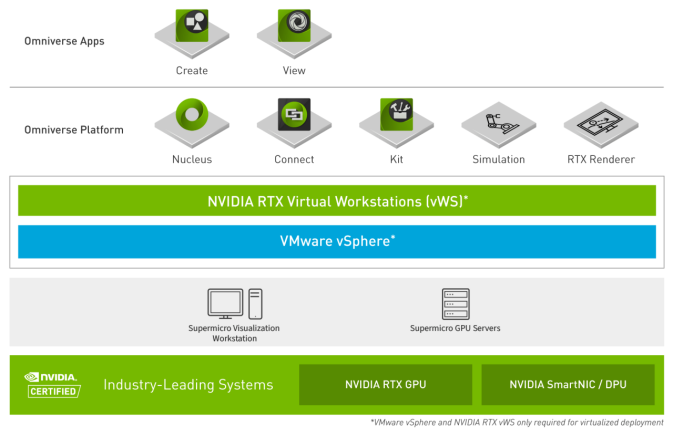Select the NVIDIA RTX GPU box
673x438 pixels.
pyautogui.click(x=385, y=384)
